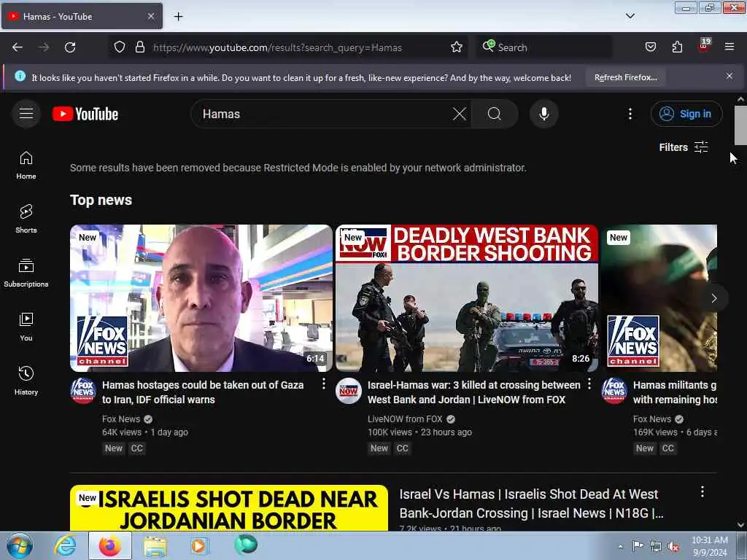This screenshot has height=560, width=747.
Task: Open Windows Start menu
Action: click(x=20, y=546)
